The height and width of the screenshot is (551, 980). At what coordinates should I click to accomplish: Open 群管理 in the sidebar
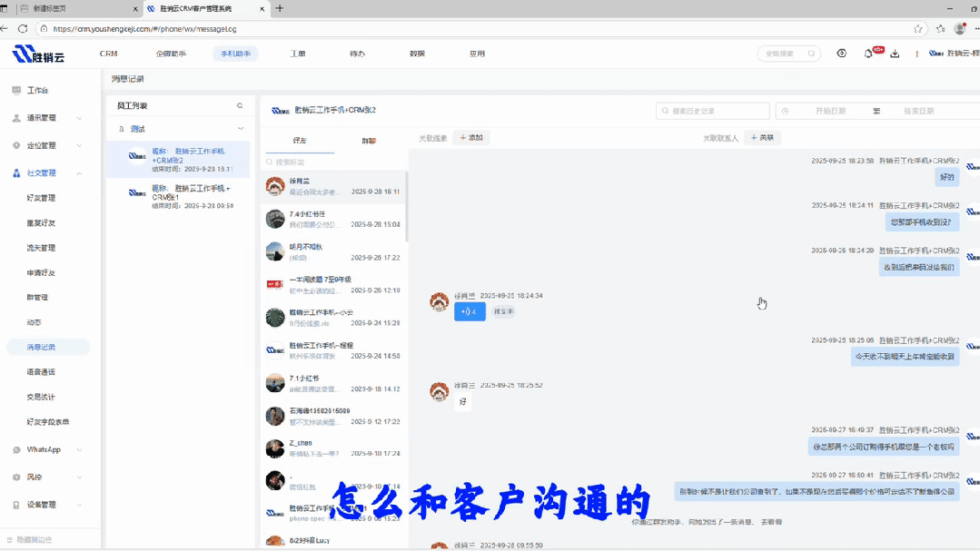point(37,298)
